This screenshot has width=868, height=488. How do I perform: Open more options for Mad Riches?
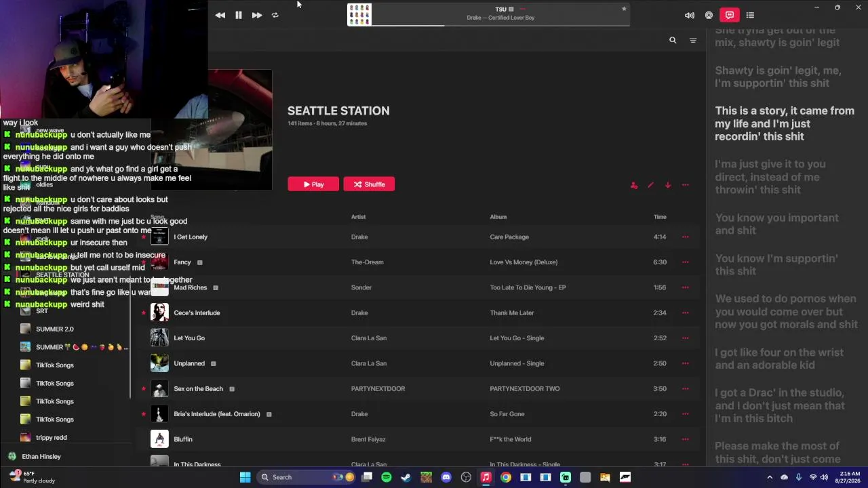(686, 287)
